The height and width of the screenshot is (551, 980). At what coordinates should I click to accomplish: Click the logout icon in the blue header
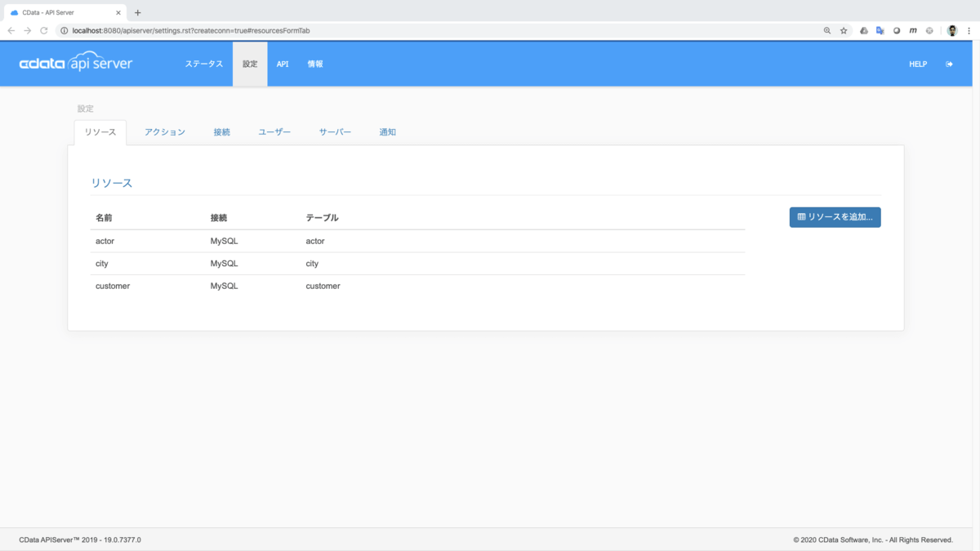[949, 64]
